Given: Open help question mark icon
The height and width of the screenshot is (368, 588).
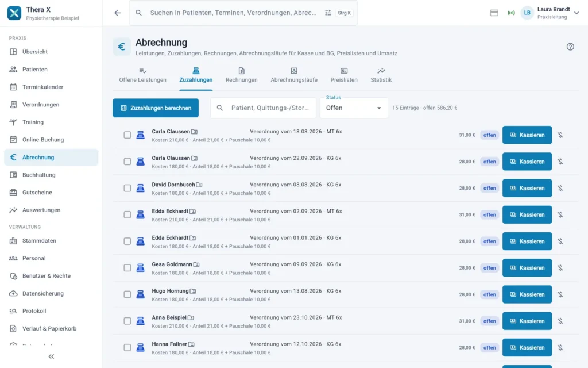Looking at the screenshot, I should point(570,47).
